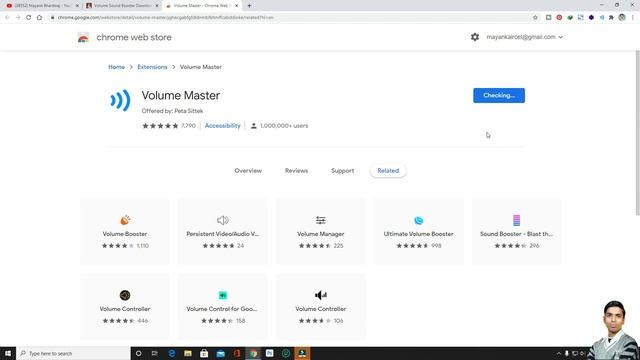Go back with browser back arrow
Viewport: 640px width, 360px height.
pos(7,18)
